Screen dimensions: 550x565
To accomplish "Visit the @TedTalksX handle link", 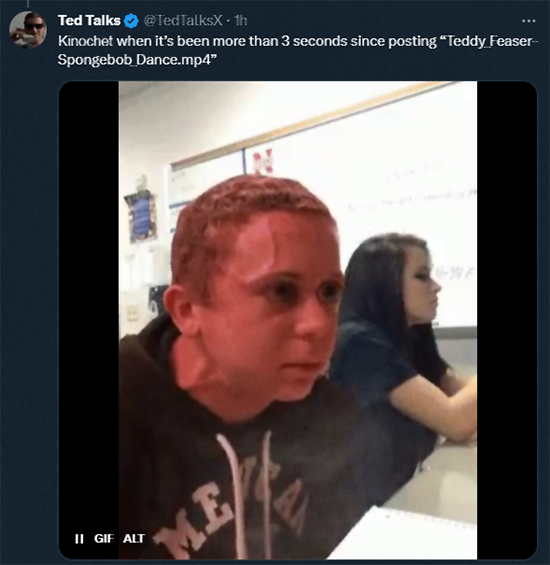I will pos(183,21).
